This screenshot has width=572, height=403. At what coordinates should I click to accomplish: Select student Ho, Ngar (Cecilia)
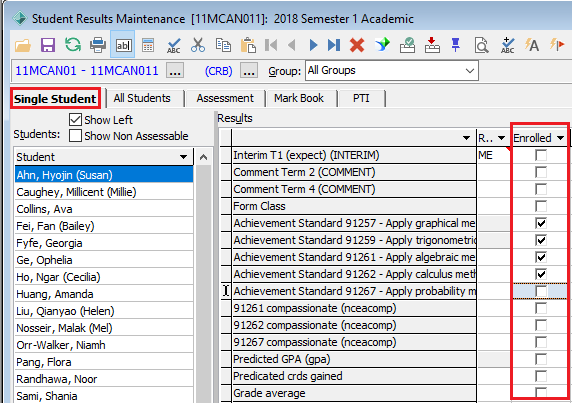coord(104,277)
